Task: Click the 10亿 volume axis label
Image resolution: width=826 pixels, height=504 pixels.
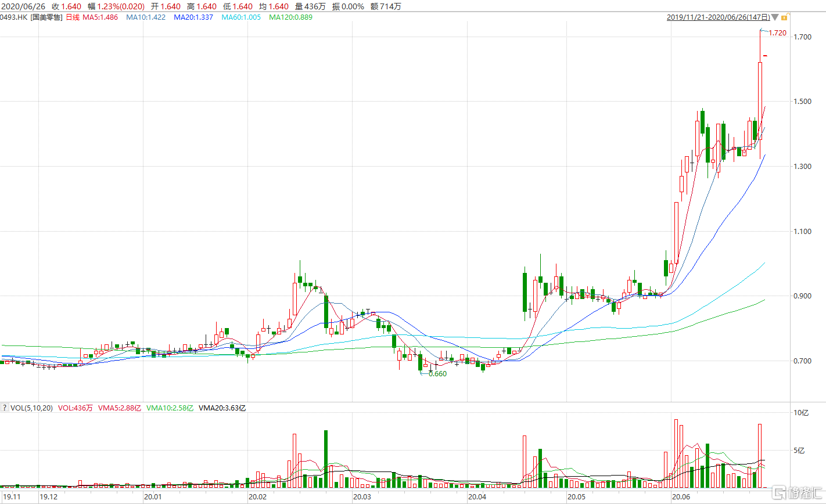Action: (x=801, y=413)
